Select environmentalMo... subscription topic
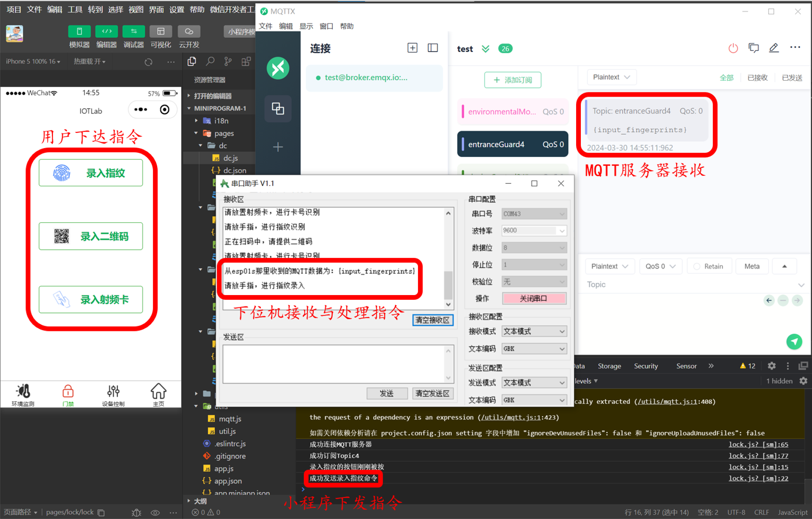Image resolution: width=812 pixels, height=519 pixels. (x=512, y=112)
